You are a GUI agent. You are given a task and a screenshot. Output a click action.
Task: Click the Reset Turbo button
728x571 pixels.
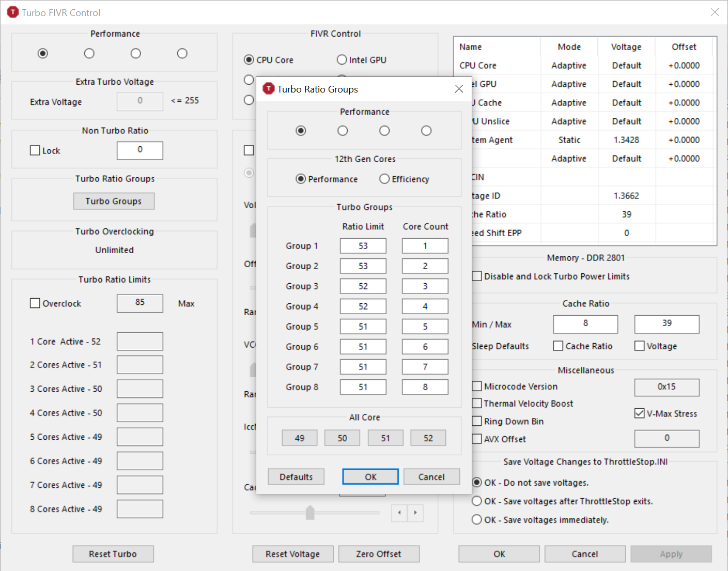click(113, 554)
